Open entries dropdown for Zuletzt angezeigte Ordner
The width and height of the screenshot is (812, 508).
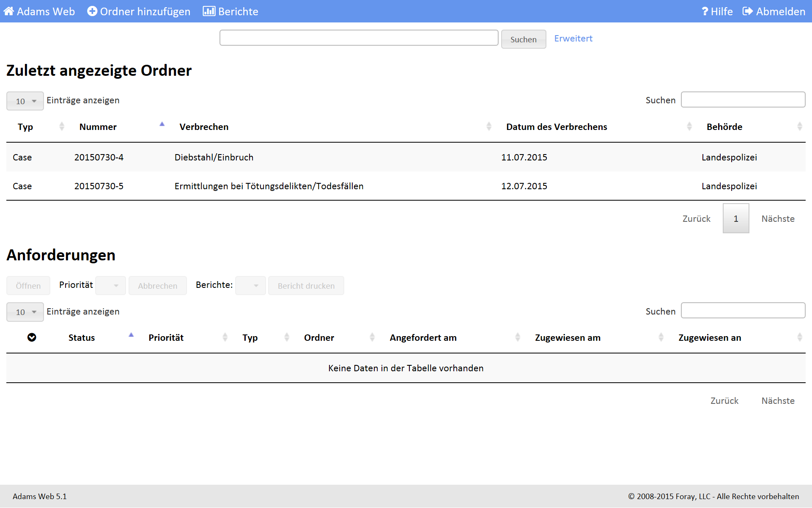click(x=25, y=101)
